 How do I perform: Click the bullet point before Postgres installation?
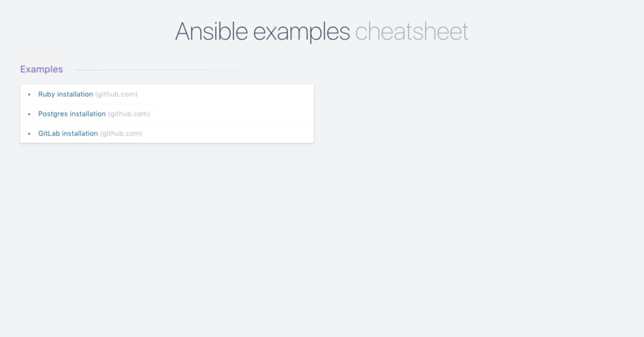pos(29,114)
